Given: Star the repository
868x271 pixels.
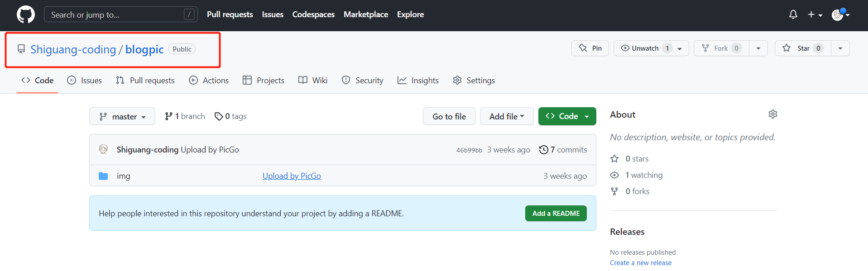Looking at the screenshot, I should coord(803,48).
